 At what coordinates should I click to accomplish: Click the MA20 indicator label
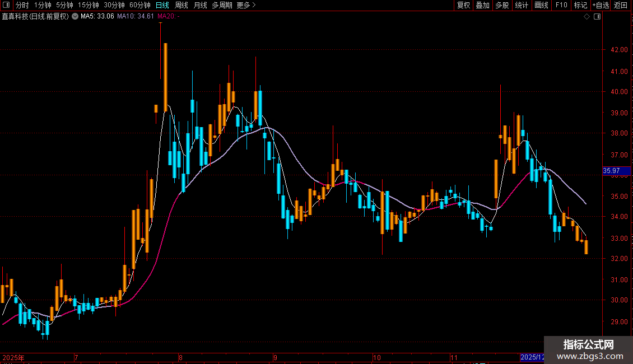coord(169,16)
